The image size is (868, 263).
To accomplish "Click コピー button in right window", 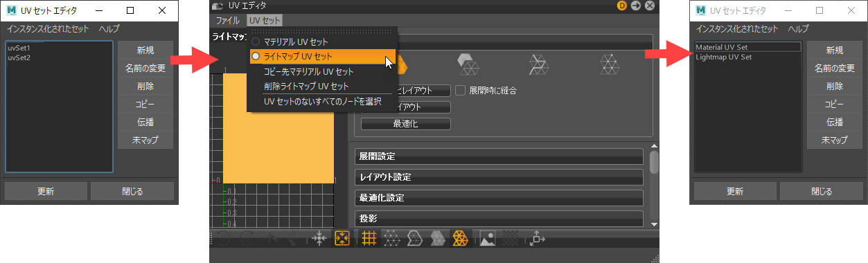I will [x=835, y=104].
